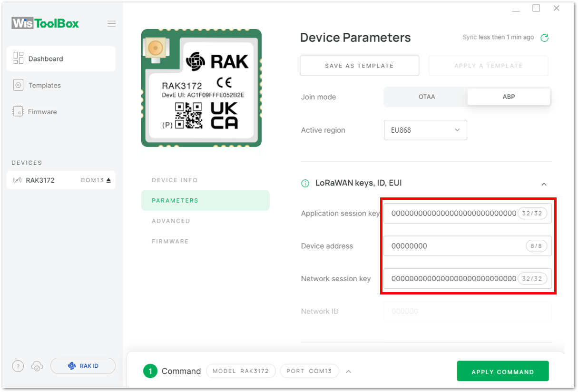The width and height of the screenshot is (578, 392).
Task: Switch to the Parameters tab
Action: click(206, 200)
